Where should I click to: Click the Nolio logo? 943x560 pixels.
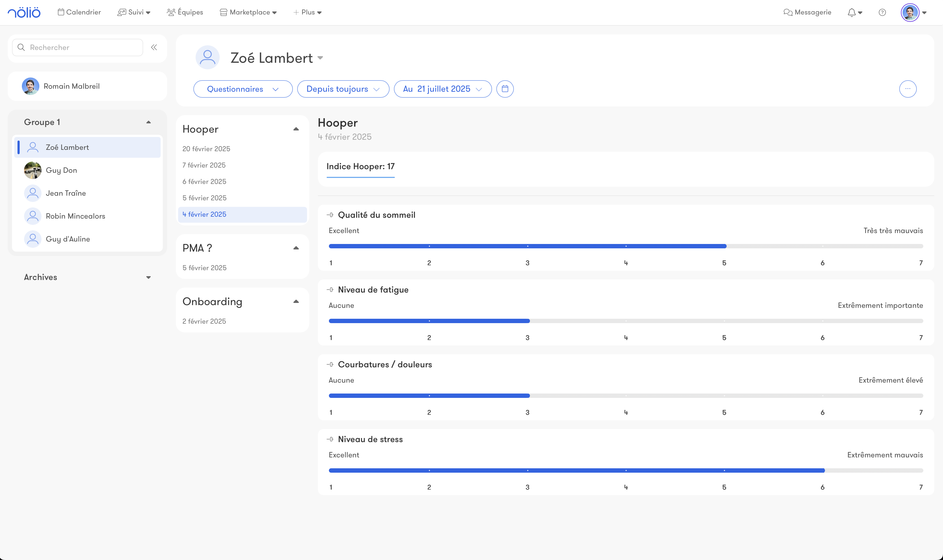24,13
